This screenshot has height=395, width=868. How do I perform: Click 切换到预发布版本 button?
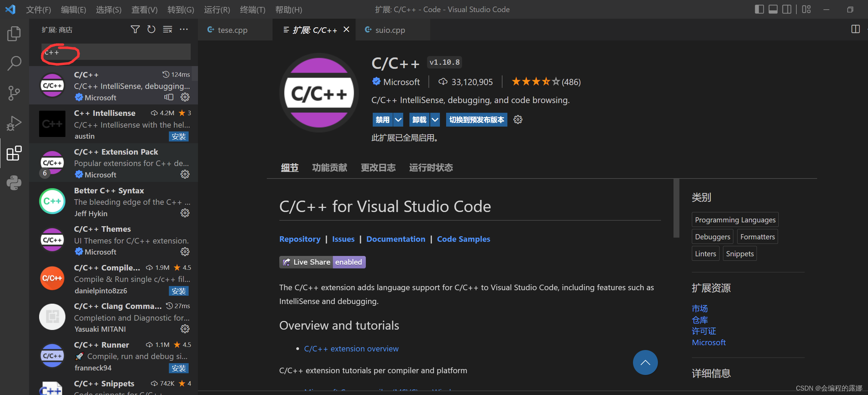(x=477, y=120)
